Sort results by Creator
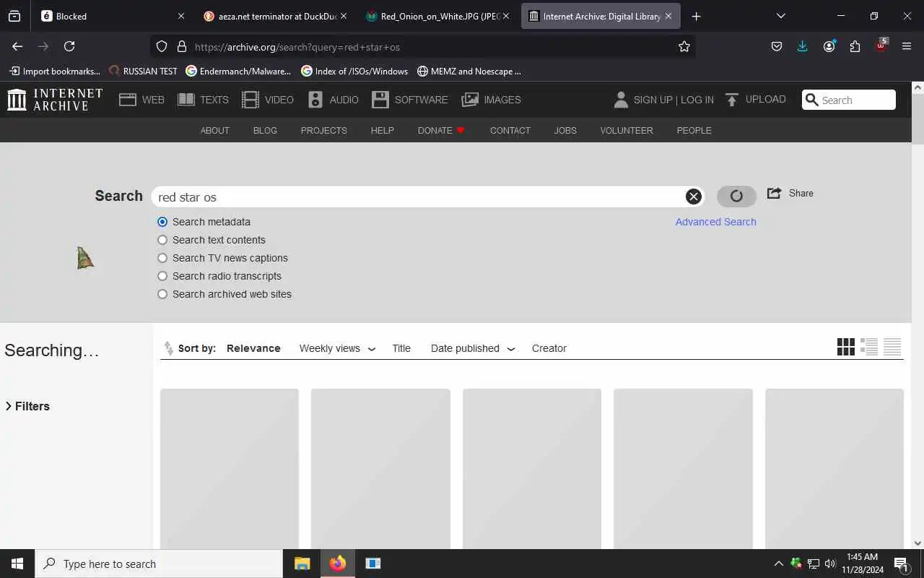924x578 pixels. pos(549,348)
